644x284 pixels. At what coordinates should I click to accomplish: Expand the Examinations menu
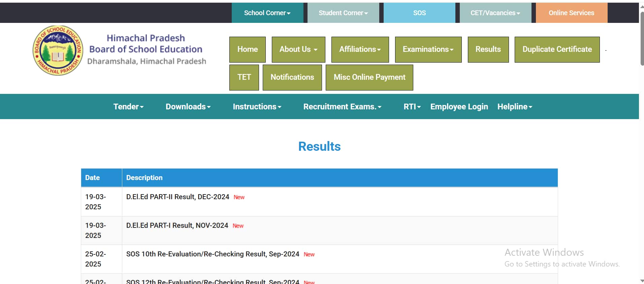pos(428,49)
